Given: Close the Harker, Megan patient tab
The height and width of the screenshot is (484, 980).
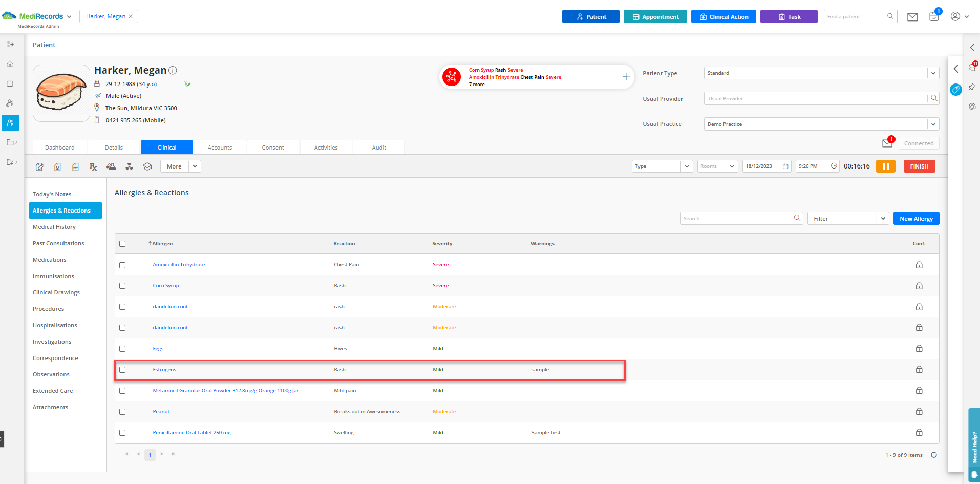Looking at the screenshot, I should click(131, 16).
